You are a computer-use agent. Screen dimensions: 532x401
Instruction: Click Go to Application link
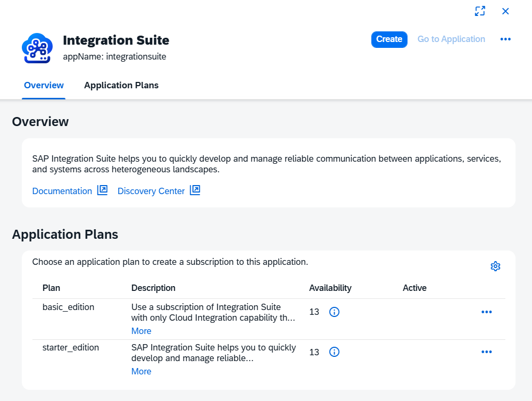pyautogui.click(x=451, y=39)
